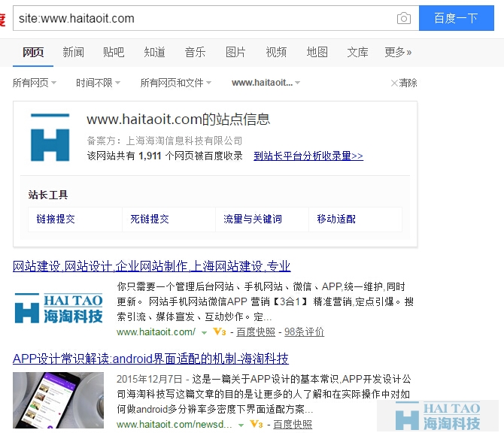Click the 百度一下 search button
The image size is (504, 436).
tap(457, 18)
